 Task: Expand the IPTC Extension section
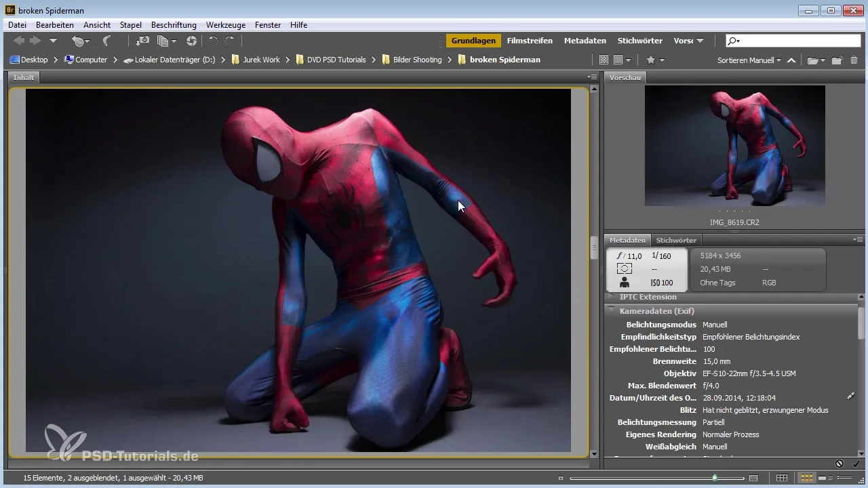(x=611, y=297)
